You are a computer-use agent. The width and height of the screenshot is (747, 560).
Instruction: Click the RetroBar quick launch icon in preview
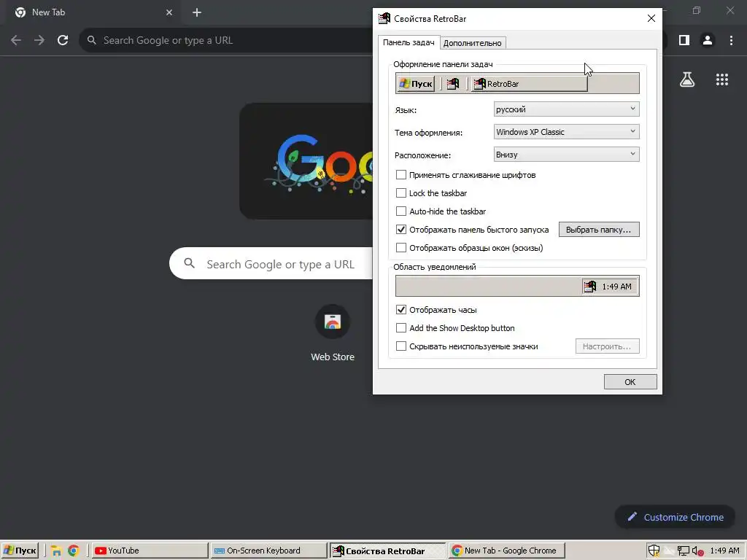[453, 84]
